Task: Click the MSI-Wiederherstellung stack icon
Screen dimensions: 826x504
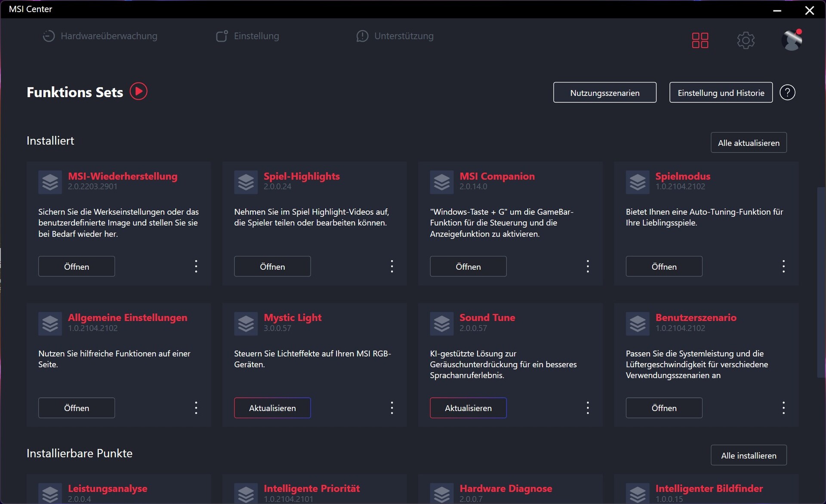Action: pos(50,182)
